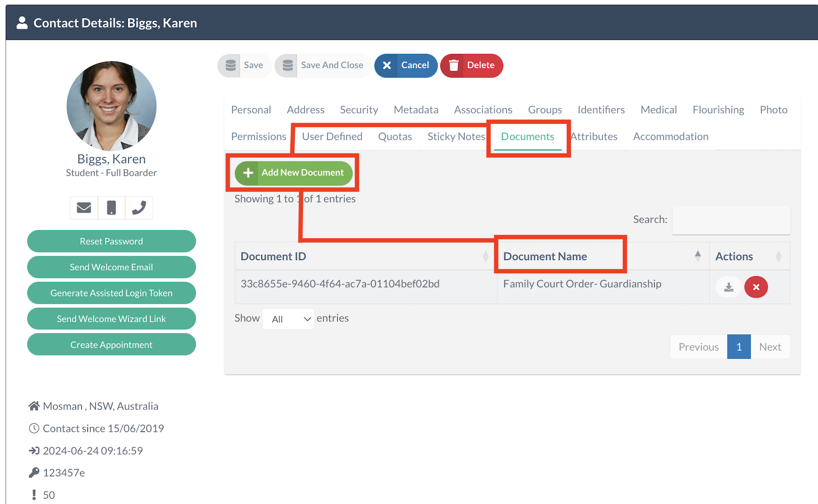
Task: Sort the table by Actions column
Action: tap(750, 256)
